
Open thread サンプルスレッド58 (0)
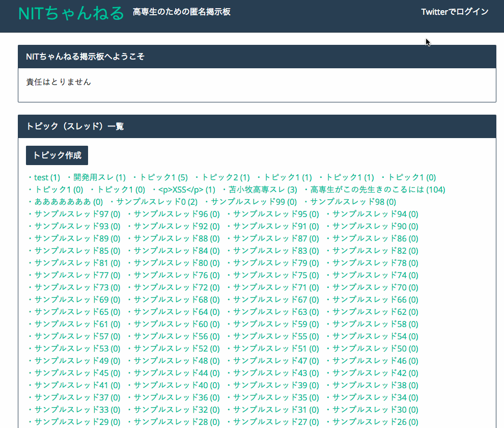click(x=375, y=324)
